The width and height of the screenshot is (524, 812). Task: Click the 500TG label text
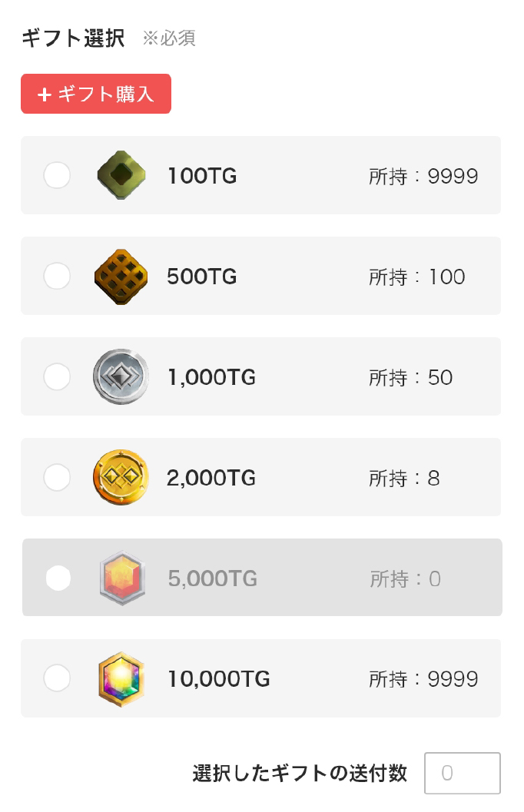click(202, 277)
